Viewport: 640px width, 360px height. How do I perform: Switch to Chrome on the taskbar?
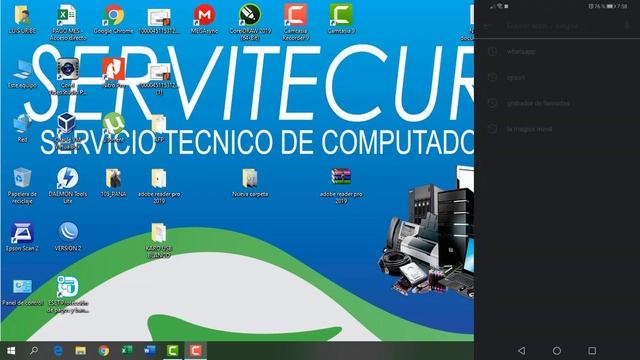[104, 351]
